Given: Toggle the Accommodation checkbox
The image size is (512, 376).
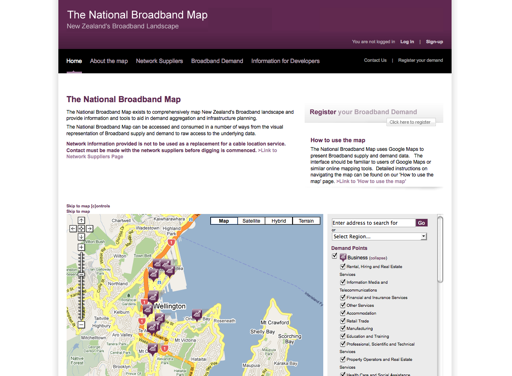Looking at the screenshot, I should pyautogui.click(x=343, y=313).
